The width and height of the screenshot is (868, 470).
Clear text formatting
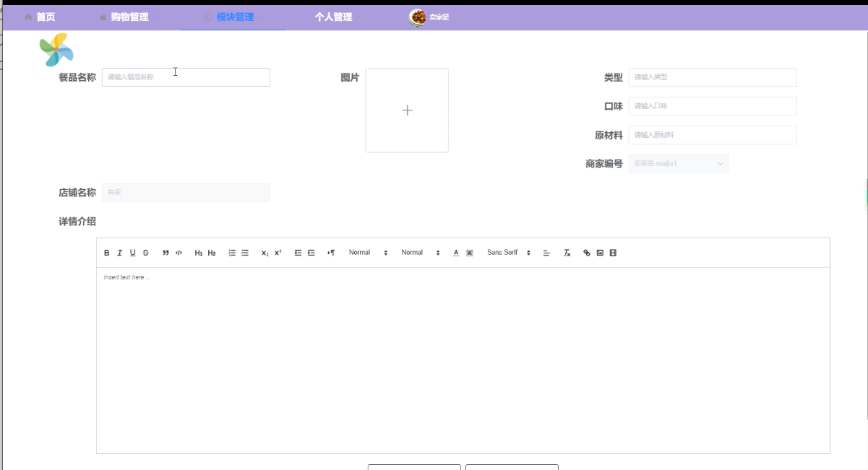coord(567,253)
